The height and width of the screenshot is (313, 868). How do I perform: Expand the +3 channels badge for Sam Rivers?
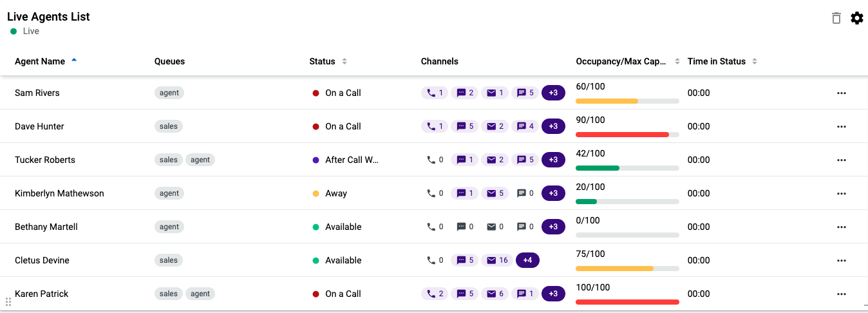[553, 93]
